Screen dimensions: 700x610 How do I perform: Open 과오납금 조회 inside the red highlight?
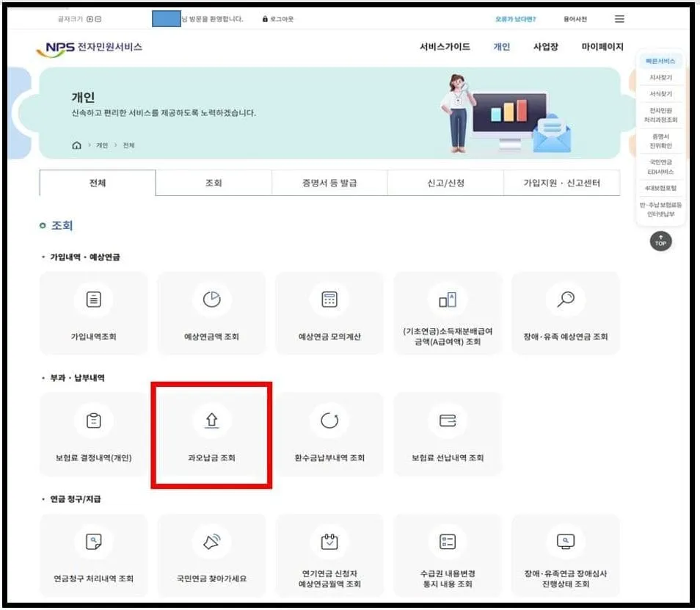point(211,421)
